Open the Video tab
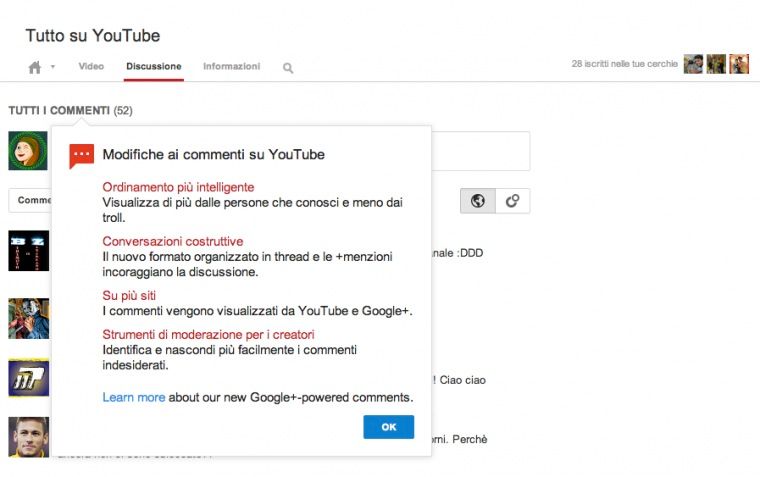The image size is (760, 477). click(91, 66)
